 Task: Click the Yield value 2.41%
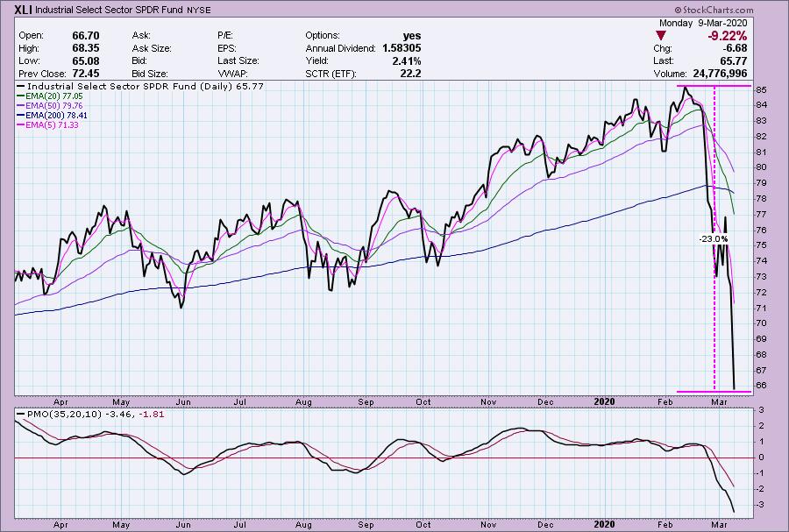coord(407,60)
